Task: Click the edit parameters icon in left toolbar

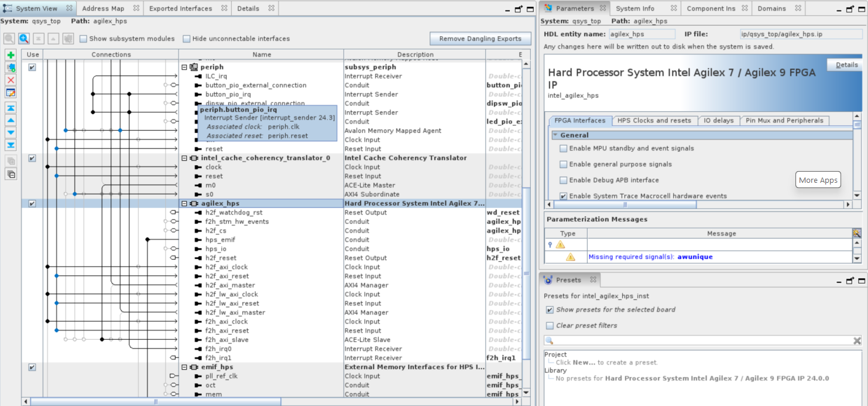Action: [x=11, y=93]
